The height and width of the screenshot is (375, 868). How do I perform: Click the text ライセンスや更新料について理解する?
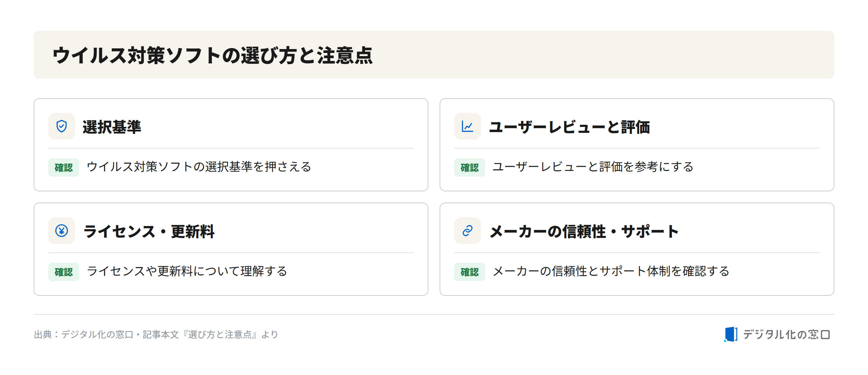pos(187,271)
